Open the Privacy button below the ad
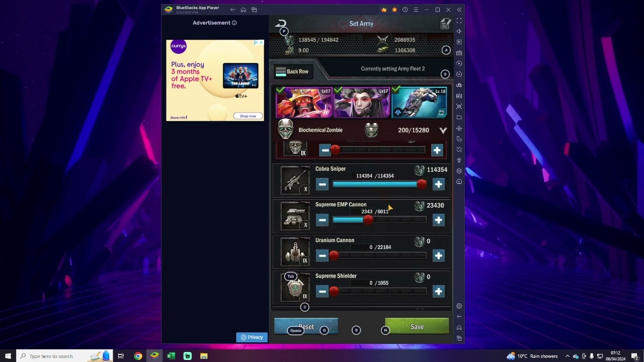This screenshot has width=644, height=362. 252,337
